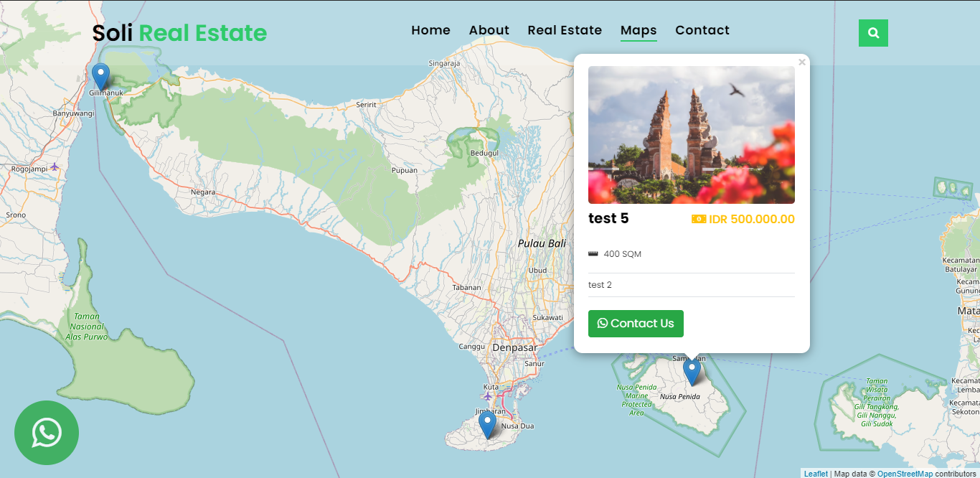This screenshot has height=478, width=980.
Task: Open the temple photo in the popup
Action: (691, 135)
